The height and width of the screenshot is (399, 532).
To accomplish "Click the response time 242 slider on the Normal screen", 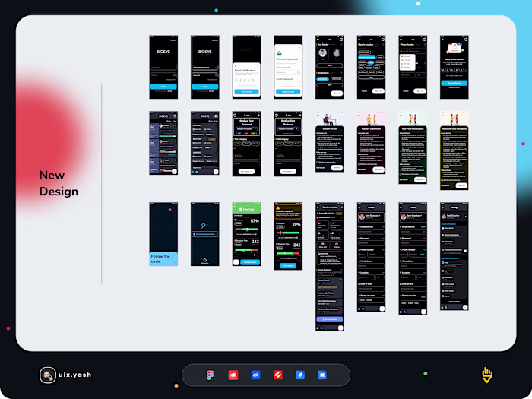I will 247,250.
